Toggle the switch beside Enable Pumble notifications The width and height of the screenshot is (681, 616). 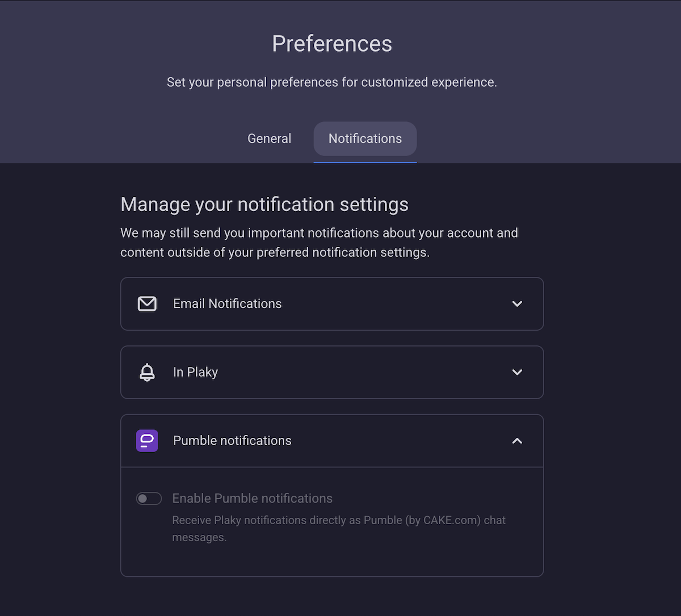(x=149, y=498)
